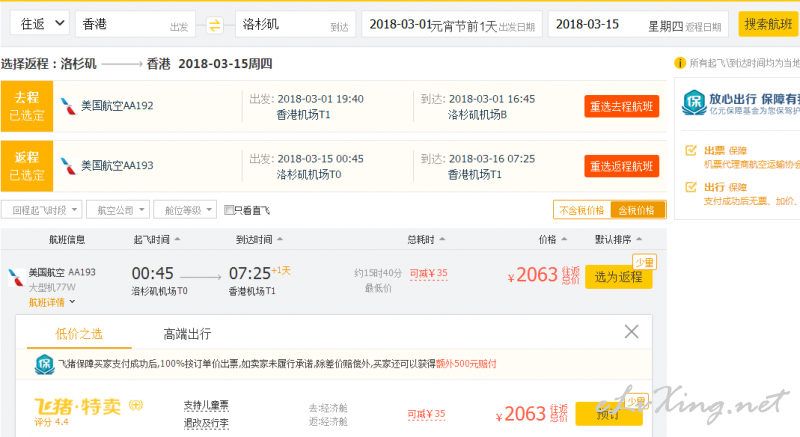
Task: Click the 少里 tag above 选为返程
Action: [x=644, y=262]
